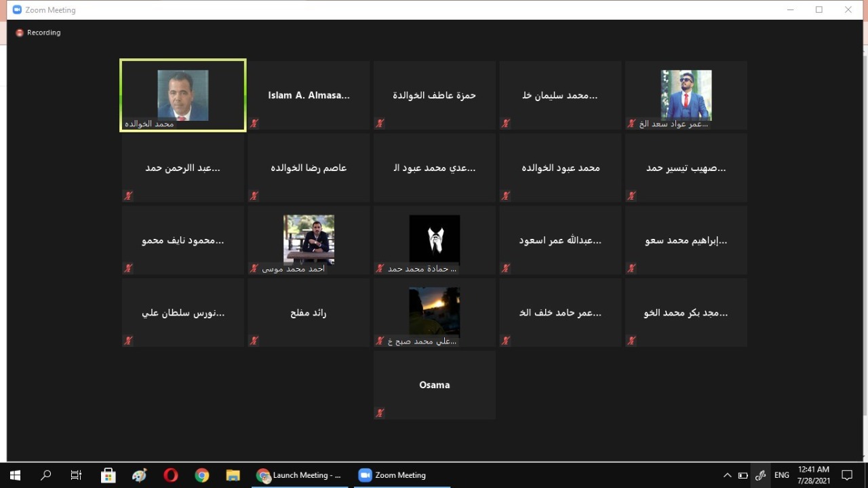
Task: Click the red Recording indicator icon
Action: point(20,33)
